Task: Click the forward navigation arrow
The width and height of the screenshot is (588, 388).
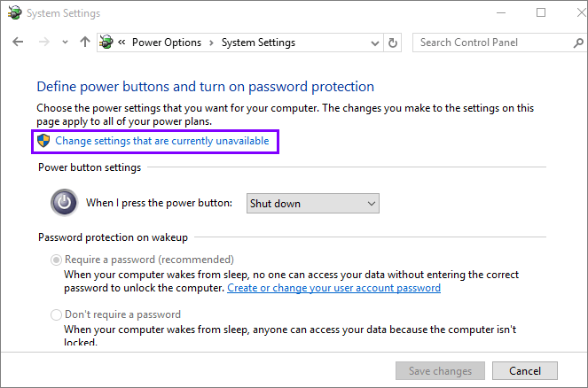Action: click(43, 43)
